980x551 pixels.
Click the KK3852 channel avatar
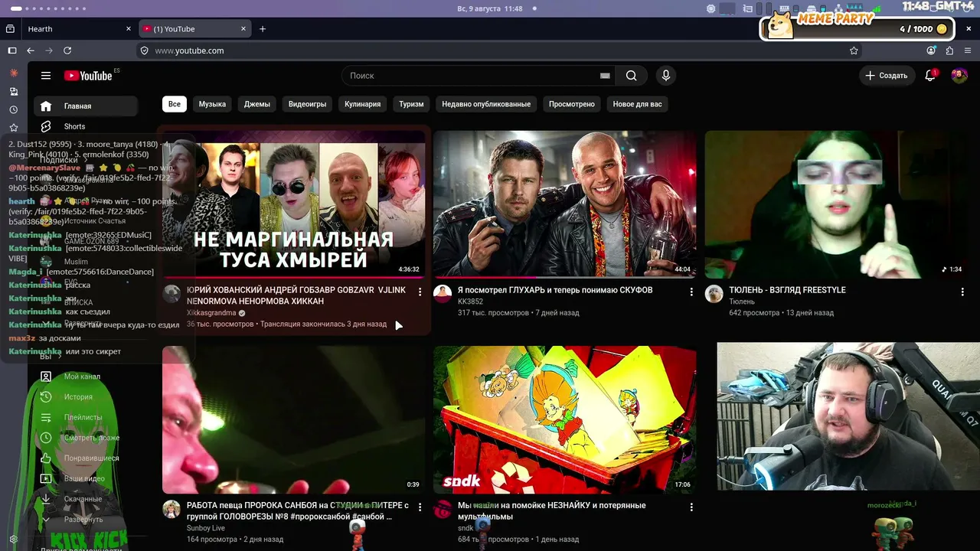tap(443, 294)
